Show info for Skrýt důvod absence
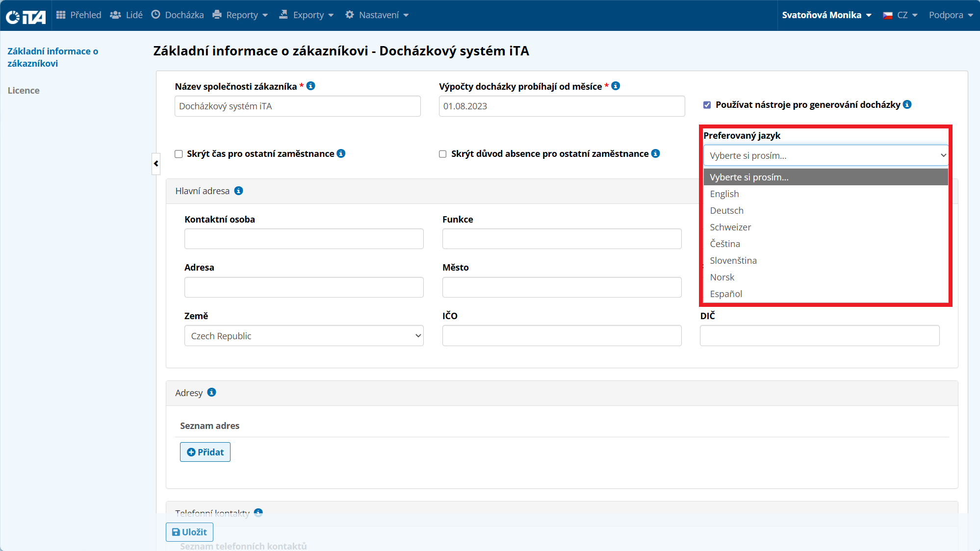This screenshot has width=980, height=551. [x=655, y=153]
